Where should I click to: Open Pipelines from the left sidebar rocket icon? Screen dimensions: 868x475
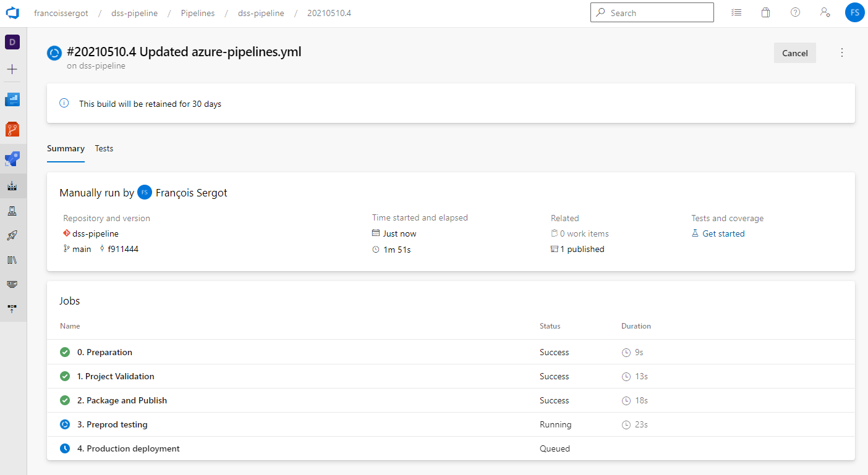tap(12, 159)
